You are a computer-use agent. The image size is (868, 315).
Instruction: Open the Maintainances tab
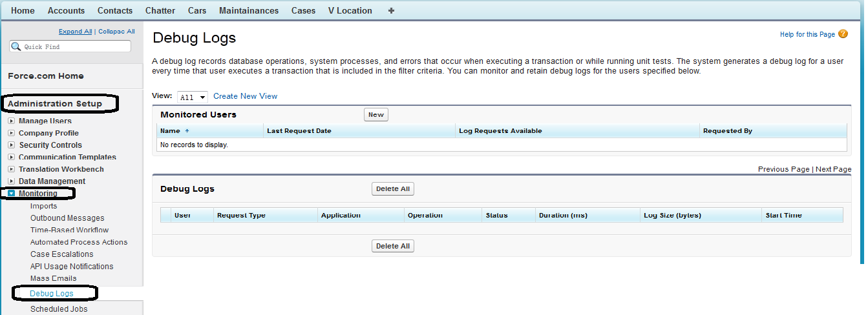(x=249, y=10)
